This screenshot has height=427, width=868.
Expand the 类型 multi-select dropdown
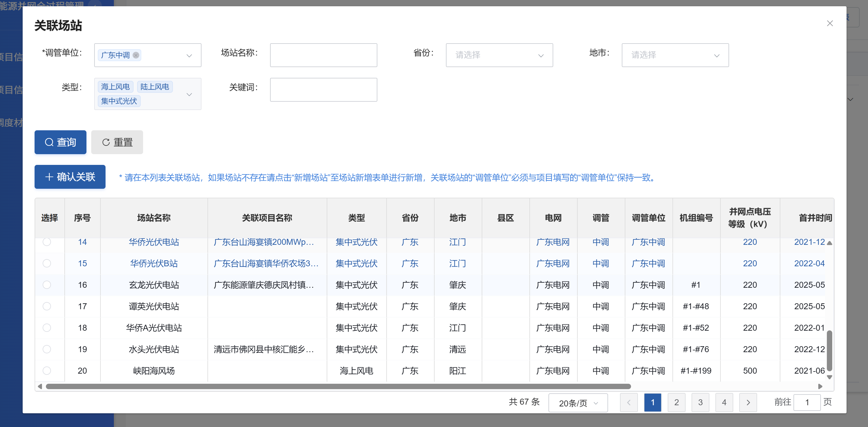pyautogui.click(x=189, y=94)
